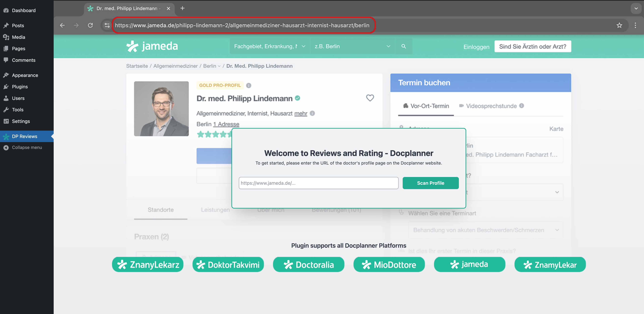Click info icon beside mehr link

[312, 114]
